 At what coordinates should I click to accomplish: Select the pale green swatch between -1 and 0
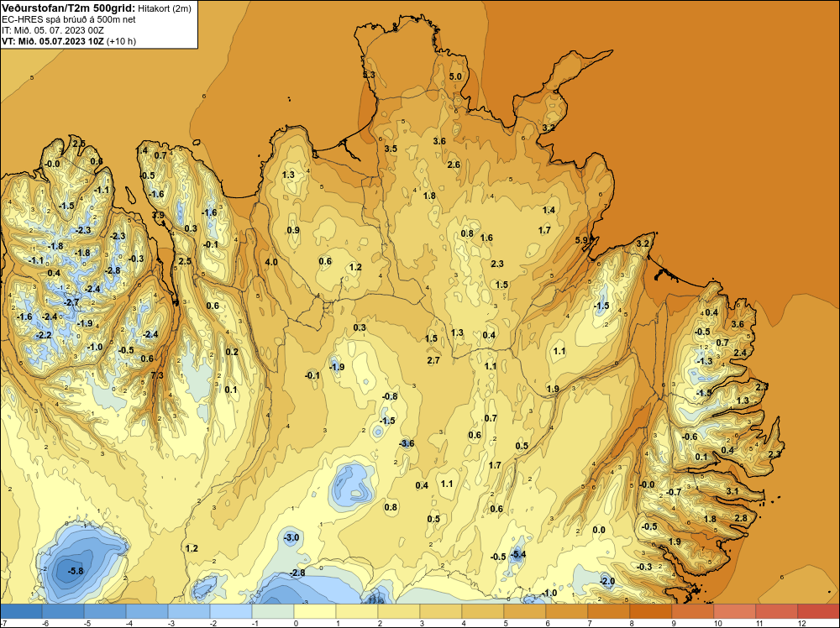[x=273, y=611]
